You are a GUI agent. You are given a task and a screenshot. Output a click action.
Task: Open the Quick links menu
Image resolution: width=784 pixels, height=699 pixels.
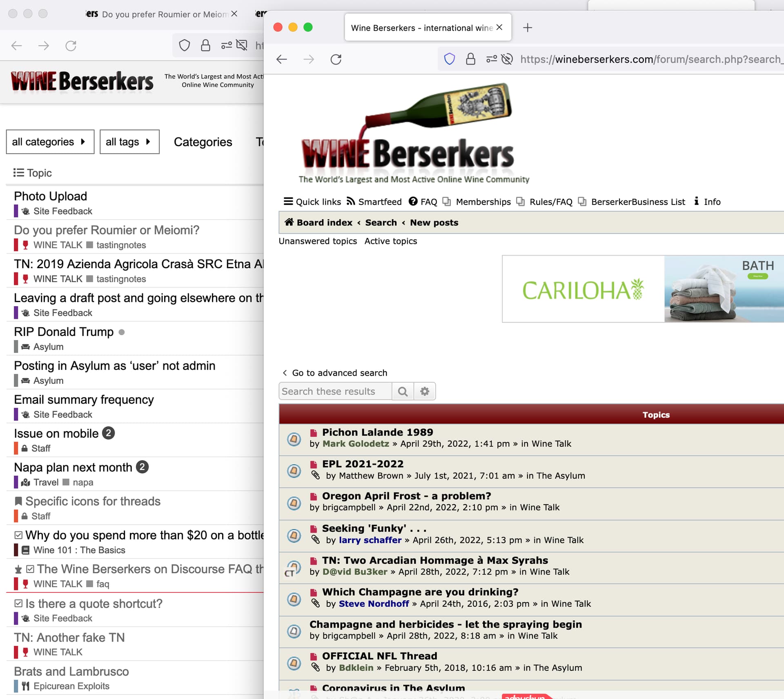[x=312, y=202]
